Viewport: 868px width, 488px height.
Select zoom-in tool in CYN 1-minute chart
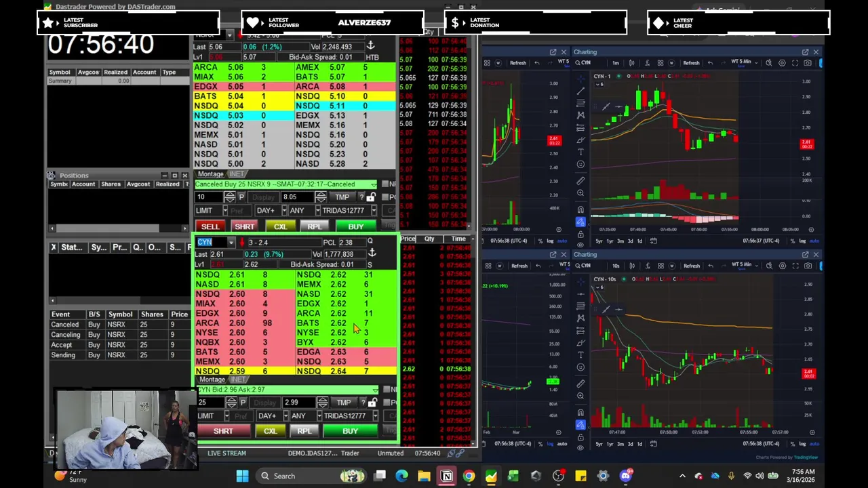580,193
